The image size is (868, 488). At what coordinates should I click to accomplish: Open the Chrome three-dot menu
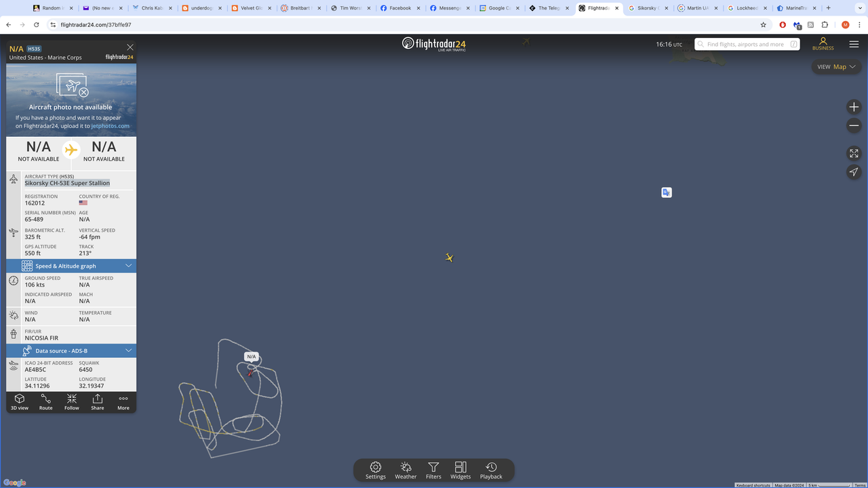click(859, 24)
